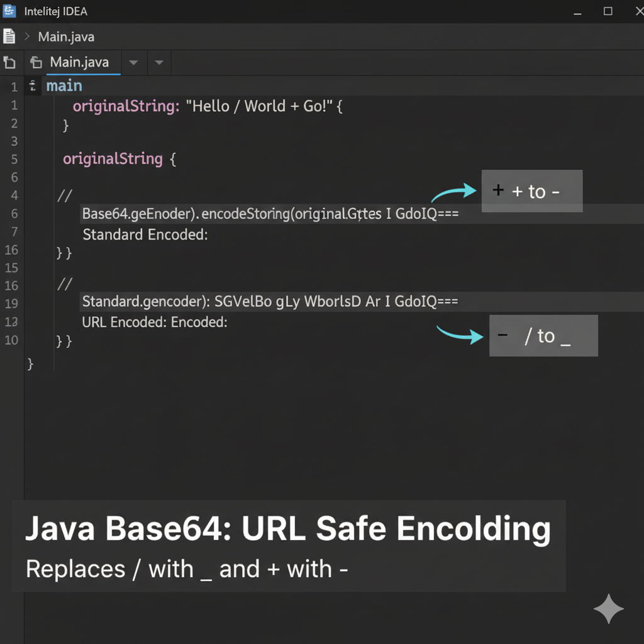Click the blue underline indicator beneath the active tab

click(x=82, y=74)
